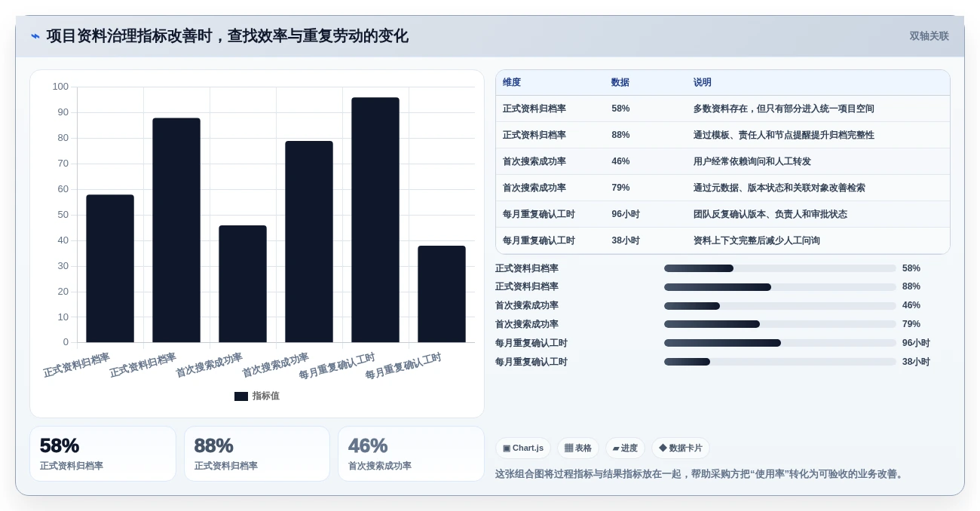Click the chart bar reaching 79
Viewport: 980px width, 511px height.
coord(309,241)
